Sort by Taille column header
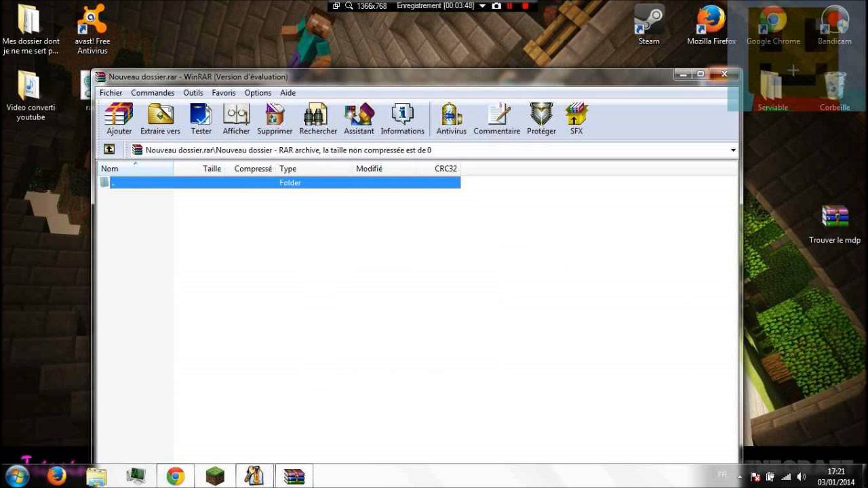Viewport: 868px width, 488px height. click(x=199, y=169)
